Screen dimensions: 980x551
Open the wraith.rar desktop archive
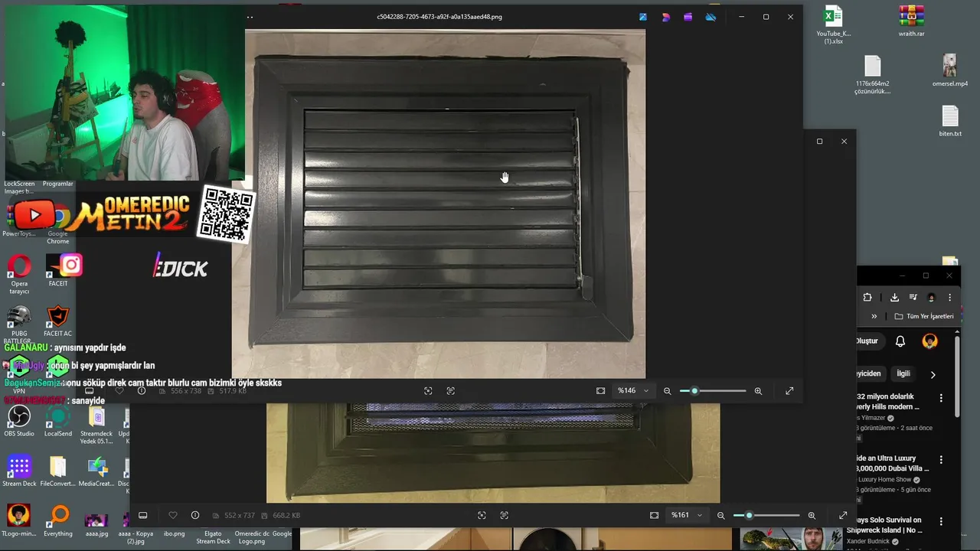[x=911, y=21]
